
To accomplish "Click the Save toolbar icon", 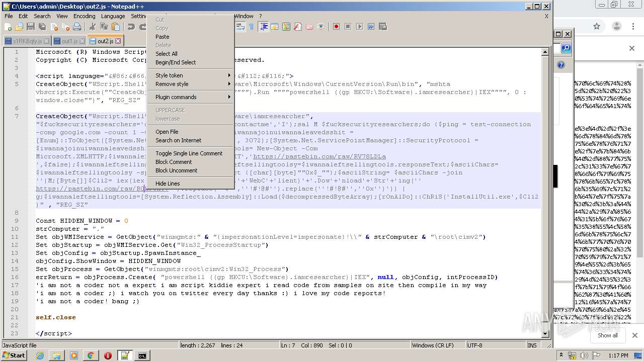I will point(31,27).
